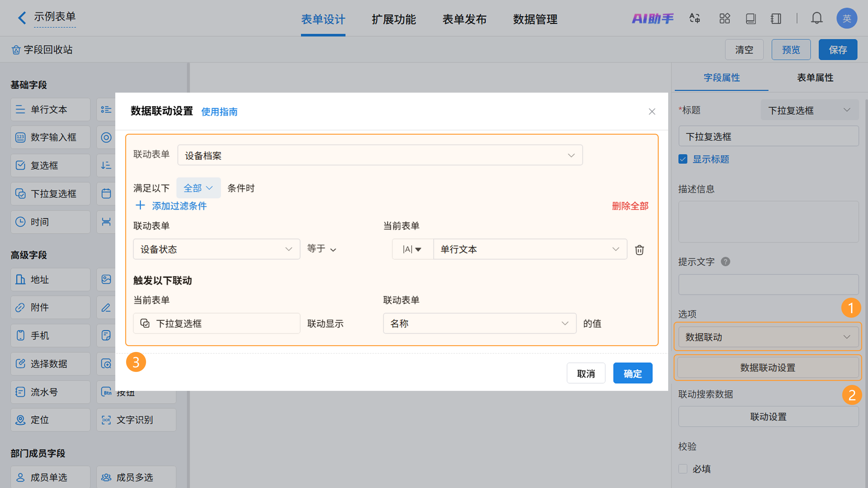
Task: Open the 使用指南 link
Action: pos(219,112)
